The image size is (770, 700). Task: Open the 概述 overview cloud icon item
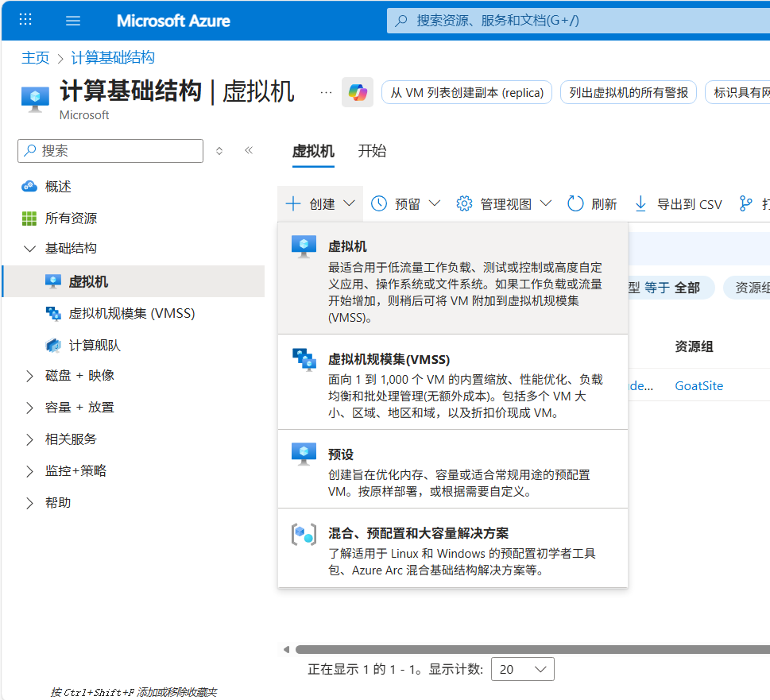(x=29, y=187)
